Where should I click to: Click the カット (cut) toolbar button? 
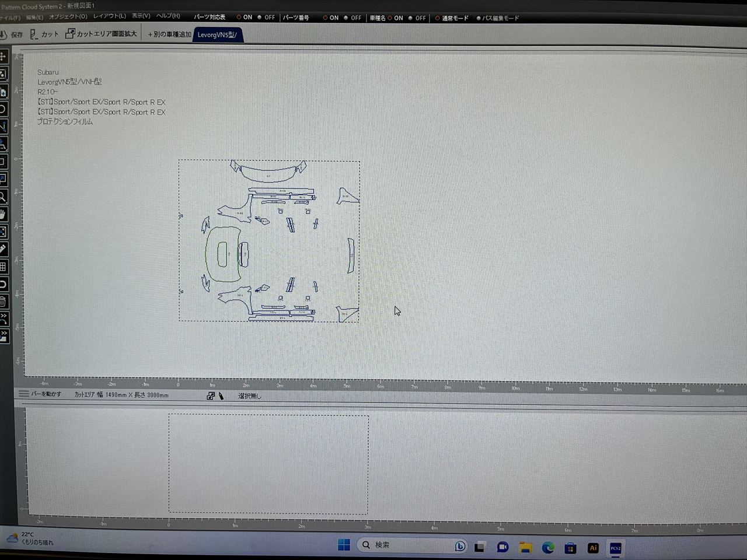44,34
